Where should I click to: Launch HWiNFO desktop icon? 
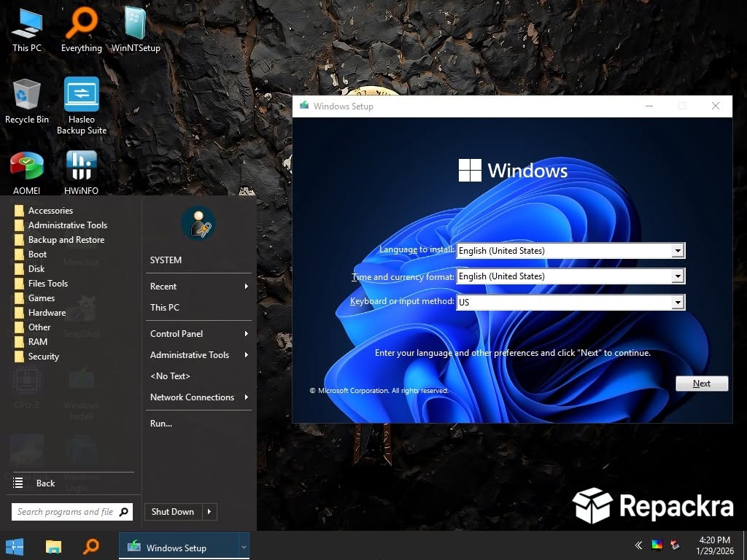pos(82,172)
